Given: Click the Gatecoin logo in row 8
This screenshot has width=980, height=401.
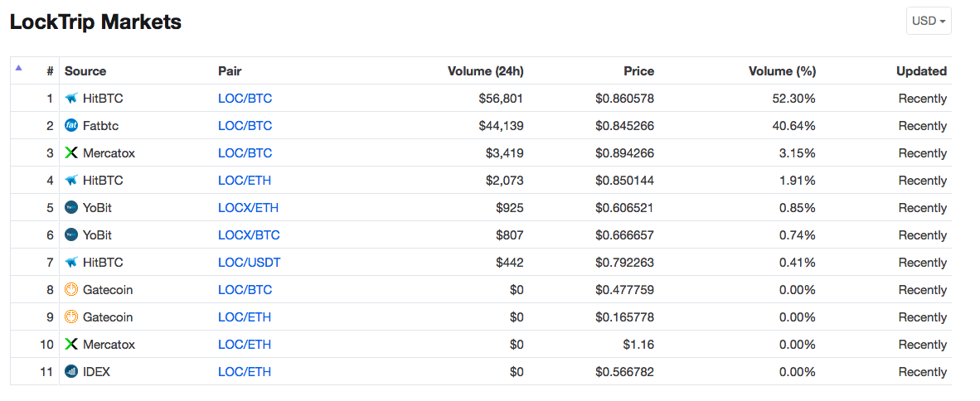Looking at the screenshot, I should (71, 290).
